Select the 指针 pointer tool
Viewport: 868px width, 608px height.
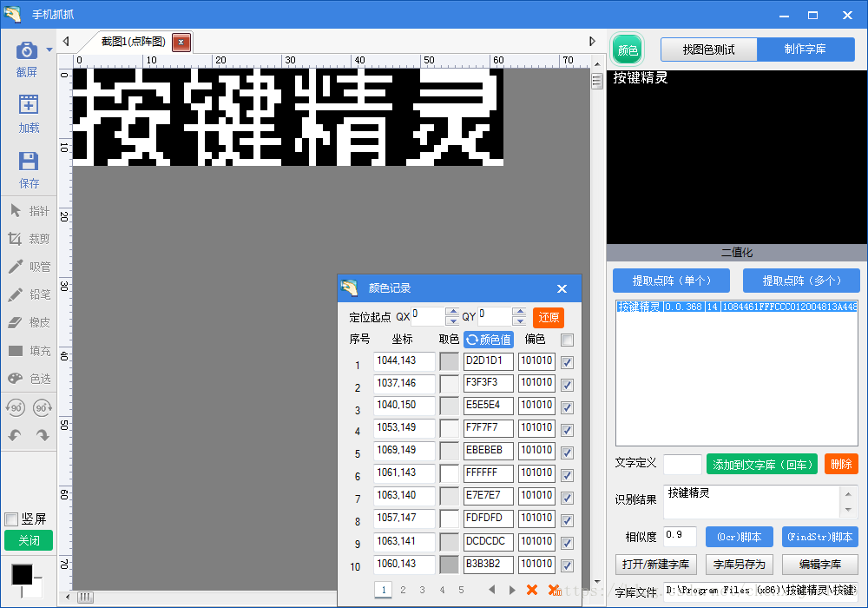(30, 211)
